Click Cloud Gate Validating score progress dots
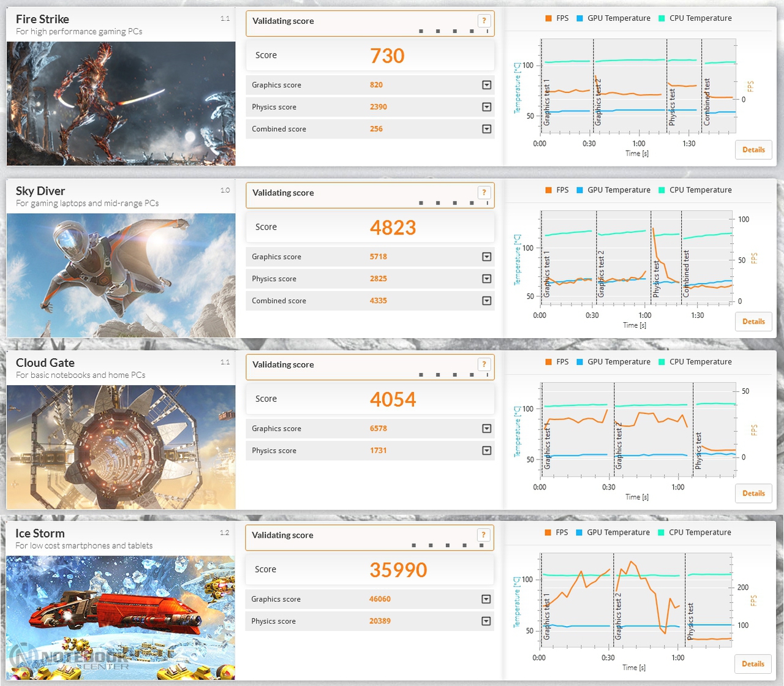 pos(453,374)
